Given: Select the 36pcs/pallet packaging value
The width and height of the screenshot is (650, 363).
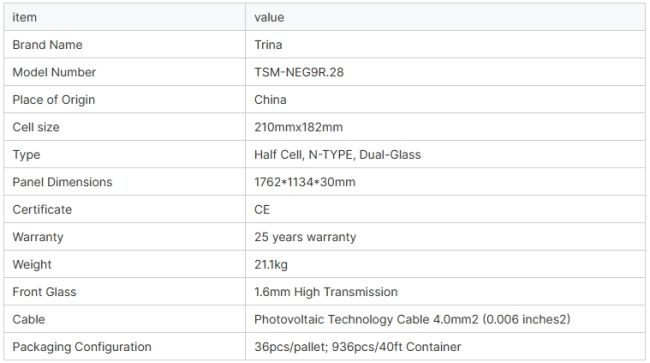Looking at the screenshot, I should click(x=357, y=347).
